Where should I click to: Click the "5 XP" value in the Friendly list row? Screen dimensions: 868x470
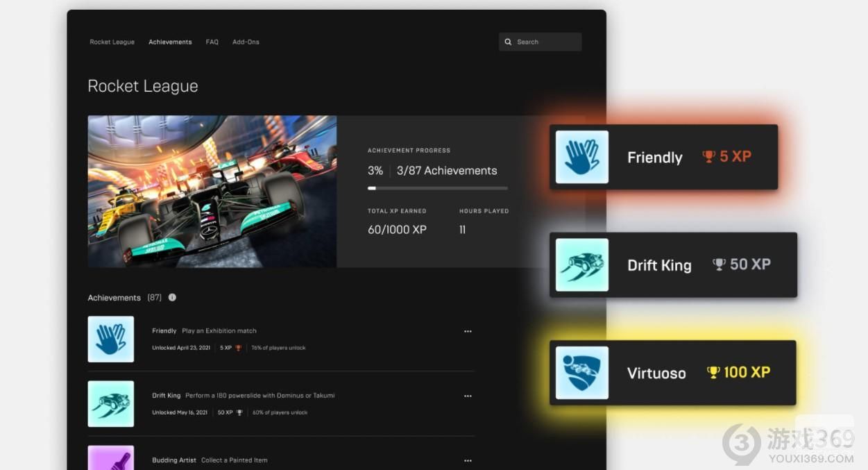click(x=226, y=348)
